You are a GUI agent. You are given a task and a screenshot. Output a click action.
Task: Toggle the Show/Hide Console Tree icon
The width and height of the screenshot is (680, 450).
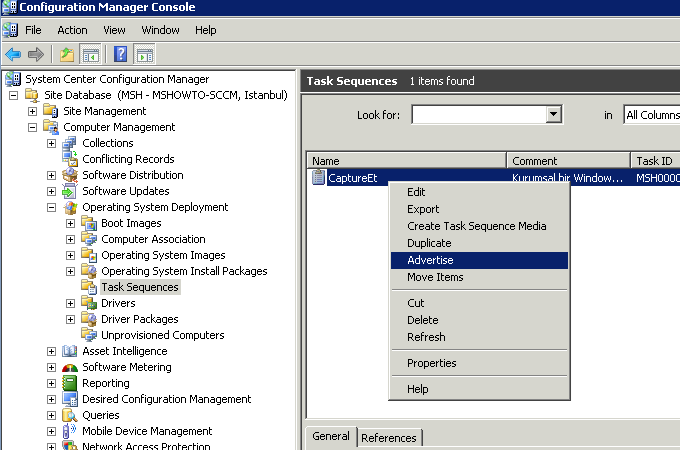pyautogui.click(x=91, y=55)
